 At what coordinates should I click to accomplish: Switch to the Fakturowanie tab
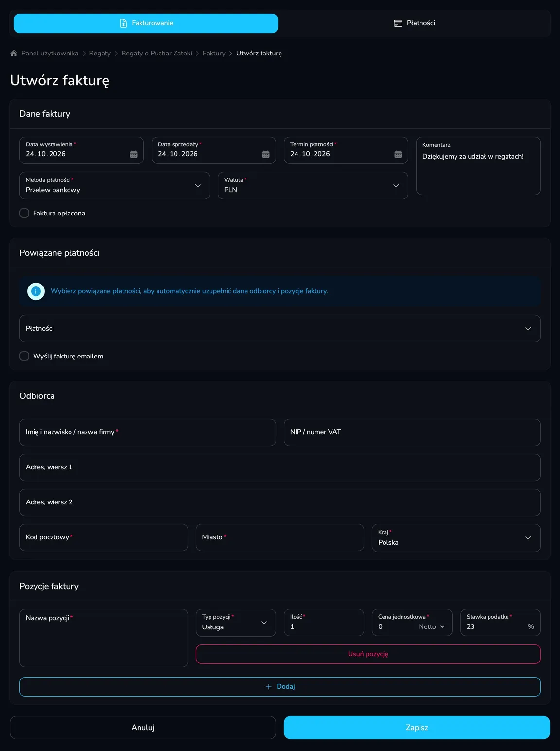146,23
